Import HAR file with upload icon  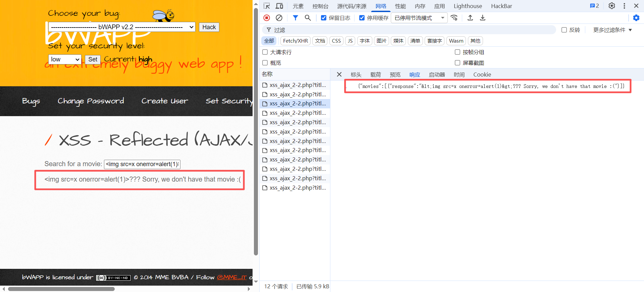coord(470,18)
